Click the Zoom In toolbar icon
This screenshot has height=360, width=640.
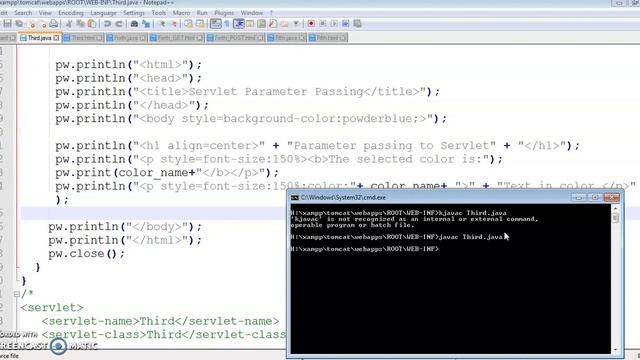(162, 24)
